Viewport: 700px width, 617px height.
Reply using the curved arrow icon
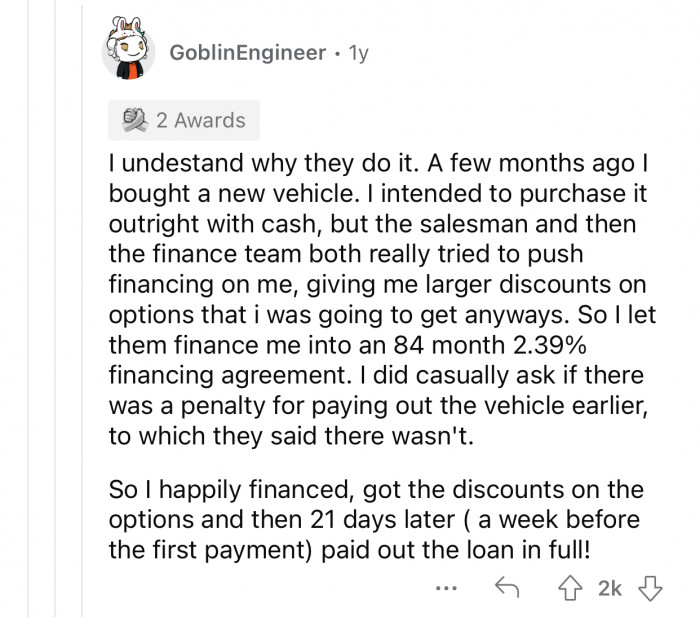click(507, 588)
